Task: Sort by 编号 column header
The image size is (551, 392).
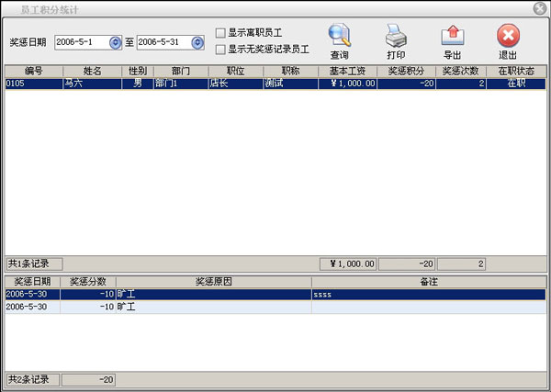Action: point(33,71)
